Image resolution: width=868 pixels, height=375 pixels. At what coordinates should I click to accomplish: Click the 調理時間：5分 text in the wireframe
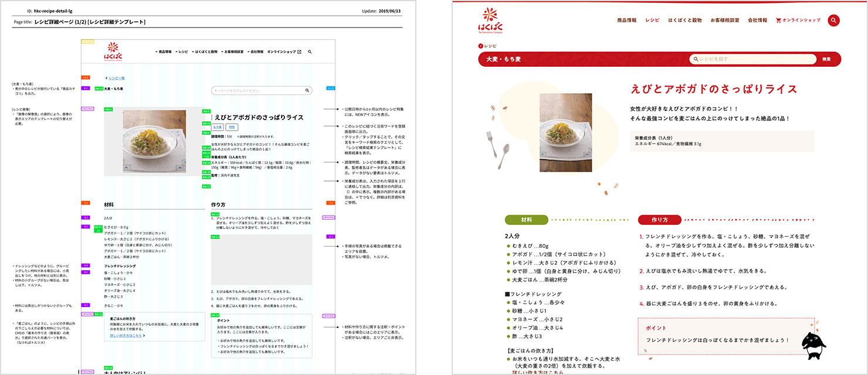pos(222,135)
